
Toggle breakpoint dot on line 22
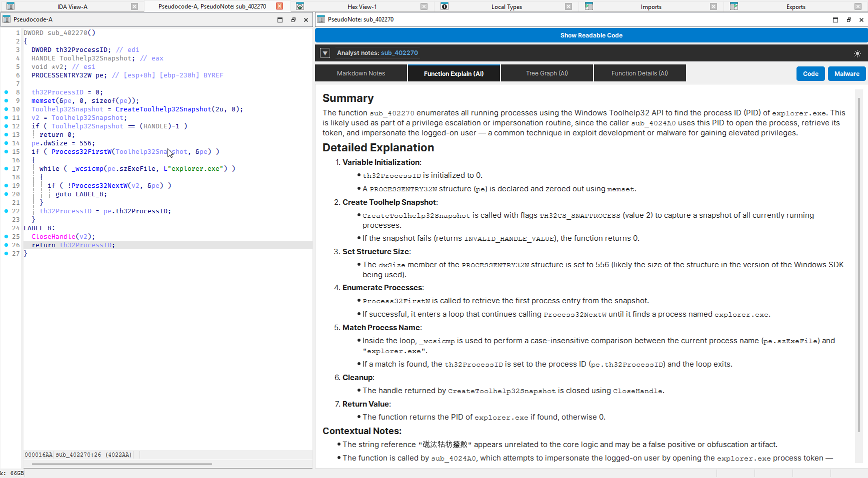click(x=6, y=211)
